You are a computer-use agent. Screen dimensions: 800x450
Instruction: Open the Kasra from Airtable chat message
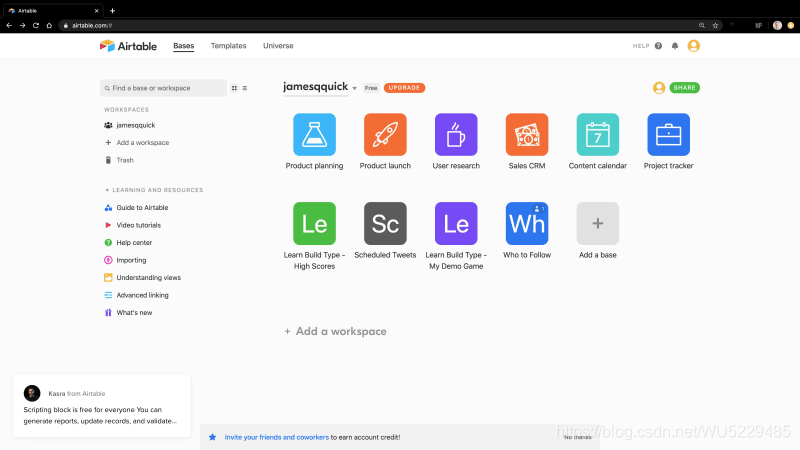[x=102, y=406]
